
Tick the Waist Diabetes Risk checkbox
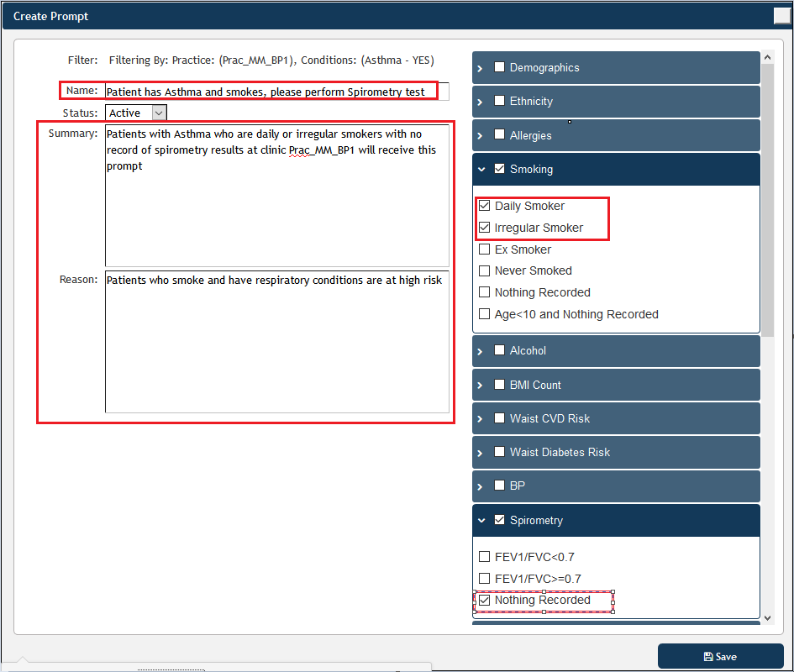click(499, 452)
